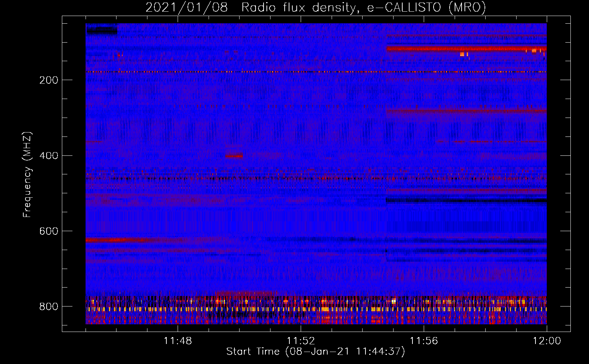Screen dimensions: 589x364
Task: Click the 'Start Time (08-Jan-21 11:44:37)' x-axis label
Action: pyautogui.click(x=316, y=352)
